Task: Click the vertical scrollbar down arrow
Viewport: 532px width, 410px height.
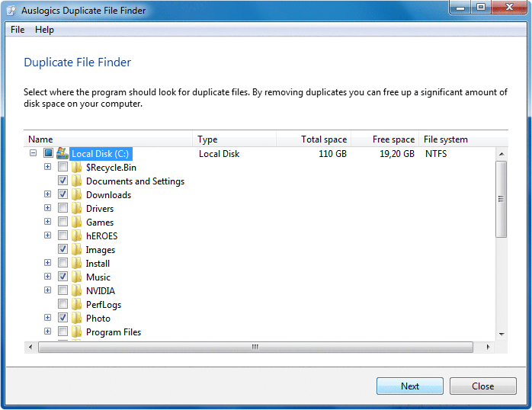Action: pos(502,335)
